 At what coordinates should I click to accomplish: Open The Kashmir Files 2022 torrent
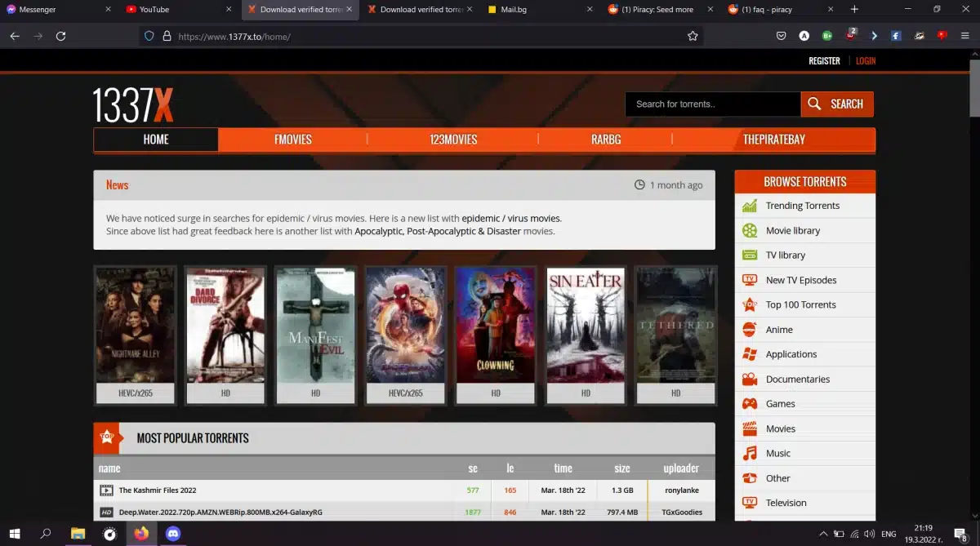point(158,491)
